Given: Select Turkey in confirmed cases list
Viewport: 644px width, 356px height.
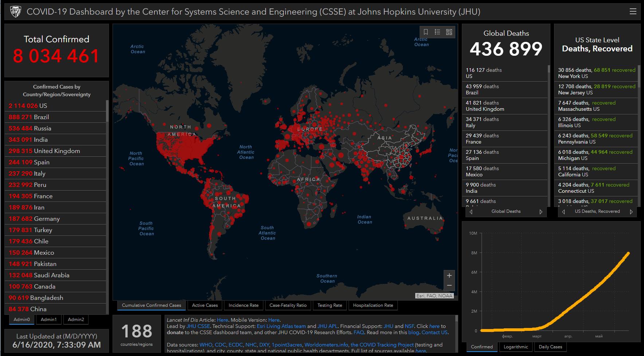Looking at the screenshot, I should [55, 230].
